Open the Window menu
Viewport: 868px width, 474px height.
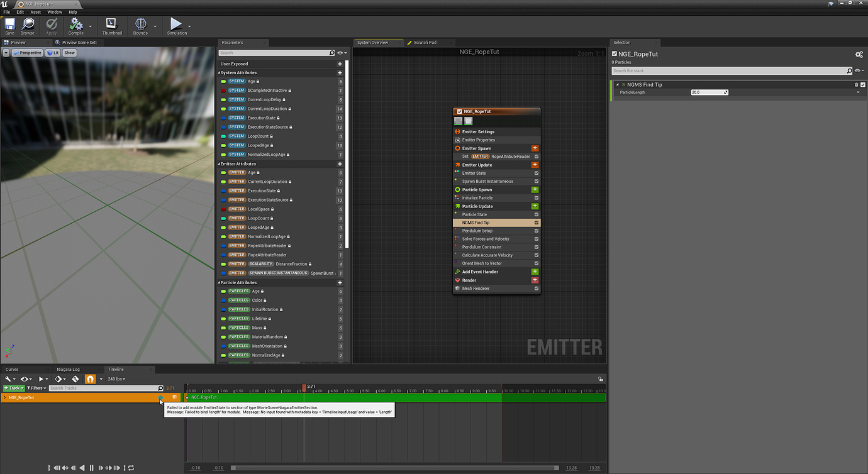(x=55, y=12)
